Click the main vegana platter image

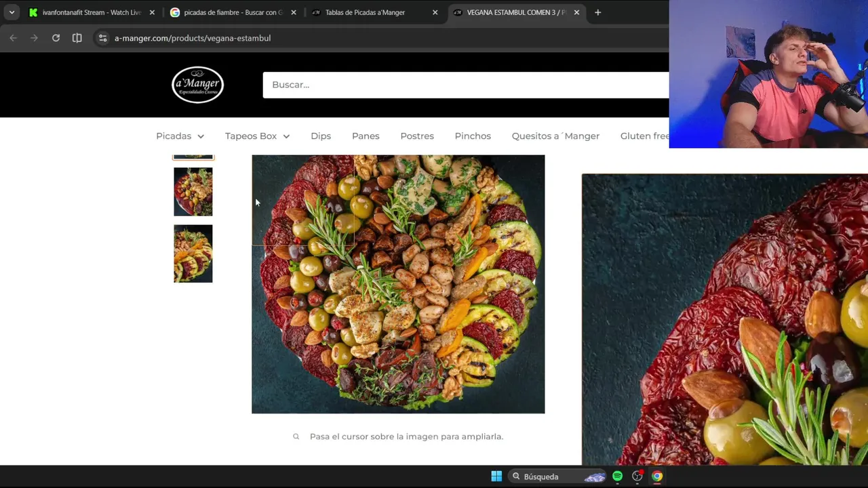[x=398, y=284]
